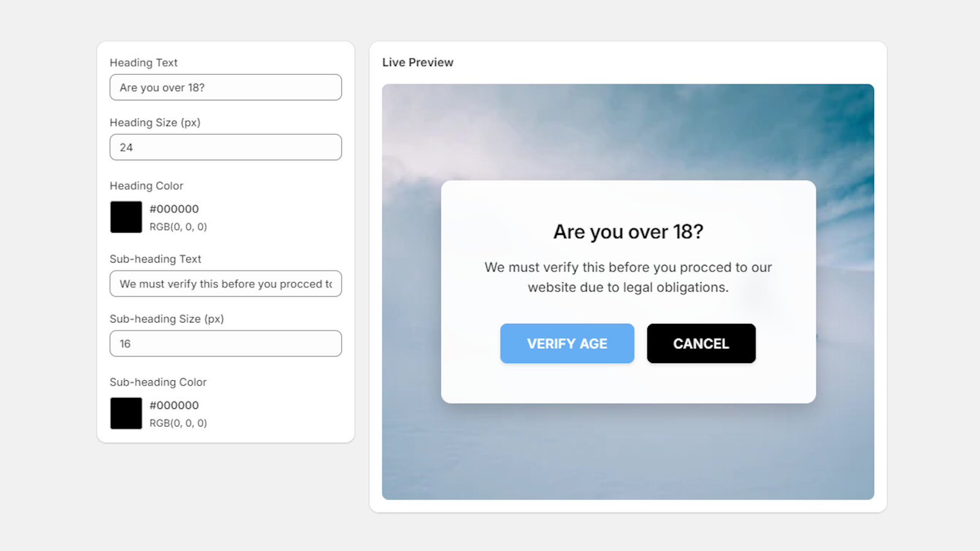Focus the Sub-heading Size input
Screen dimensions: 980x551
[x=225, y=343]
